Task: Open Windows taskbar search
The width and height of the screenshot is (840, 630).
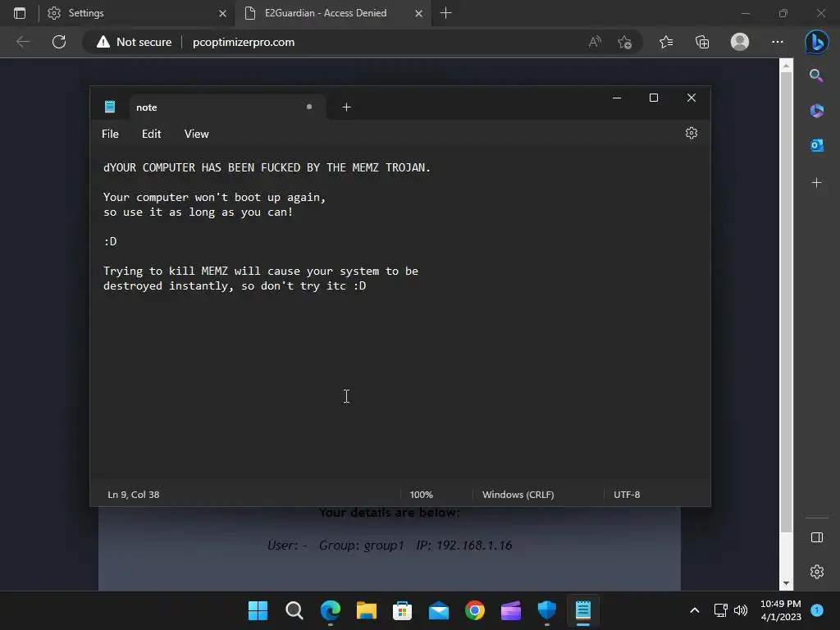Action: [294, 610]
